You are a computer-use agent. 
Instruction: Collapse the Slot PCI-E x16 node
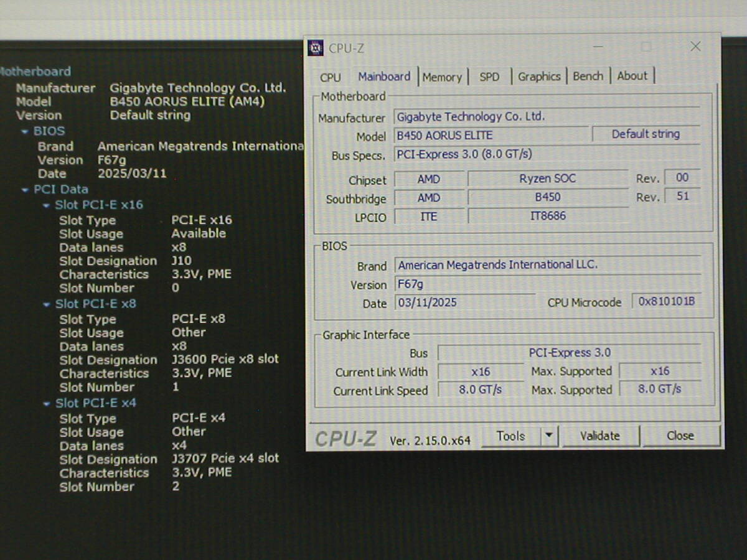[47, 205]
